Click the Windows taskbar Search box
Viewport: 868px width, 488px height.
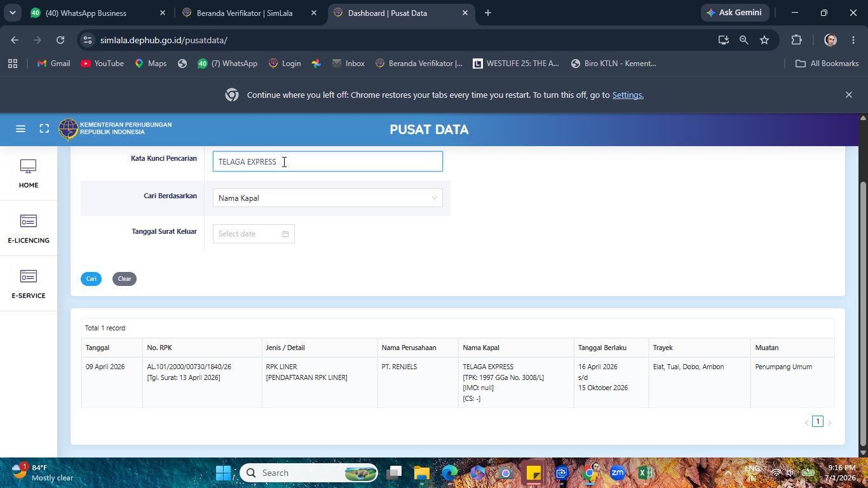pos(309,473)
